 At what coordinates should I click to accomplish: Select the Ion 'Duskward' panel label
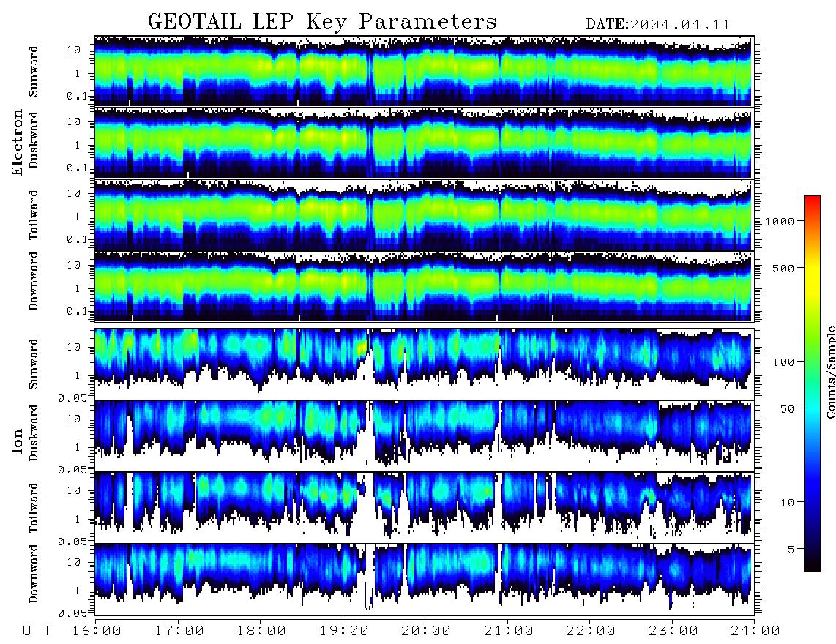coord(34,433)
